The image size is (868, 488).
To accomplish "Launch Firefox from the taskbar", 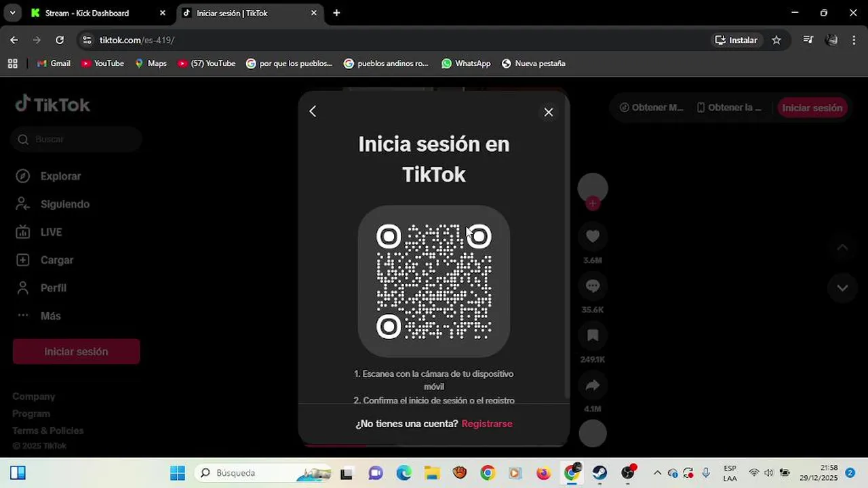I will (543, 473).
